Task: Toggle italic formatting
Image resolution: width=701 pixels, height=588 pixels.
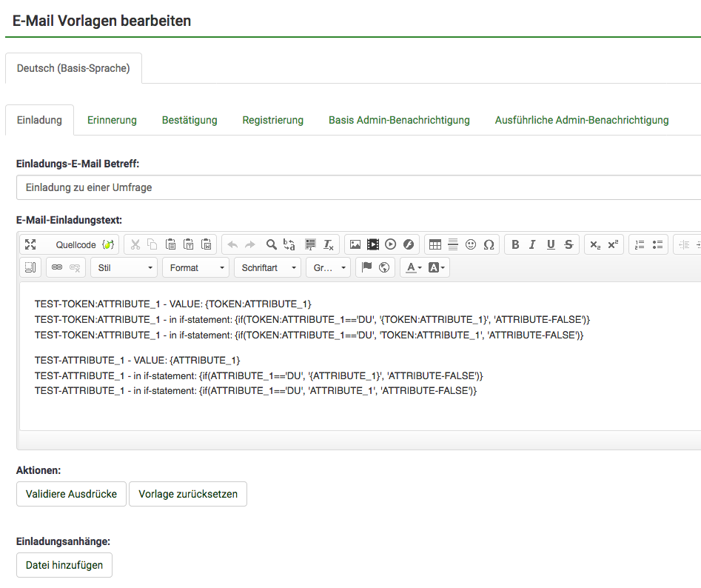Action: click(532, 244)
